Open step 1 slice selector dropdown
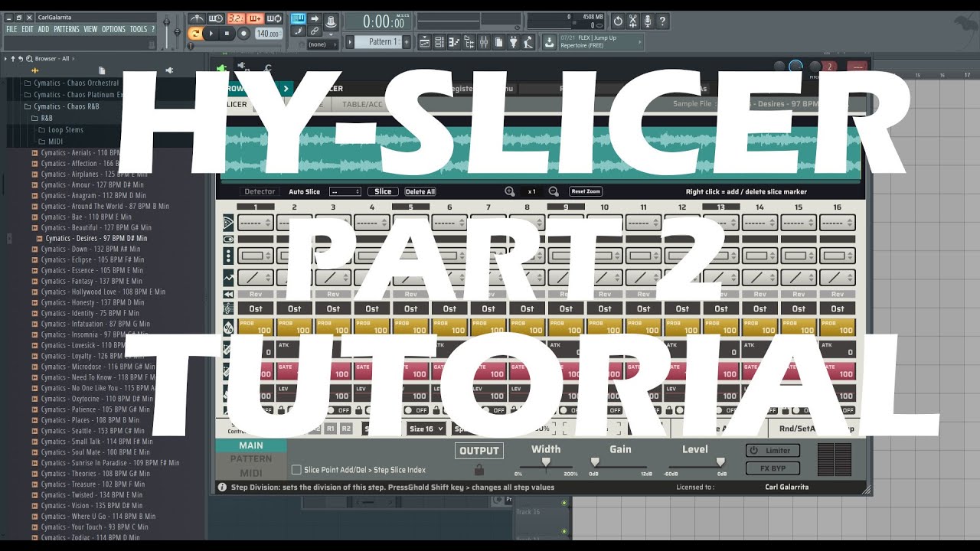This screenshot has width=980, height=551. 255,223
